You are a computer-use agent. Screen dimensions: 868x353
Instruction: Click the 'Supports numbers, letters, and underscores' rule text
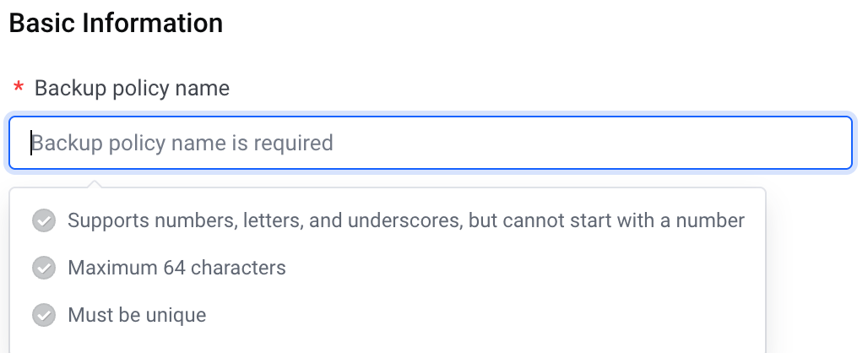point(265,220)
